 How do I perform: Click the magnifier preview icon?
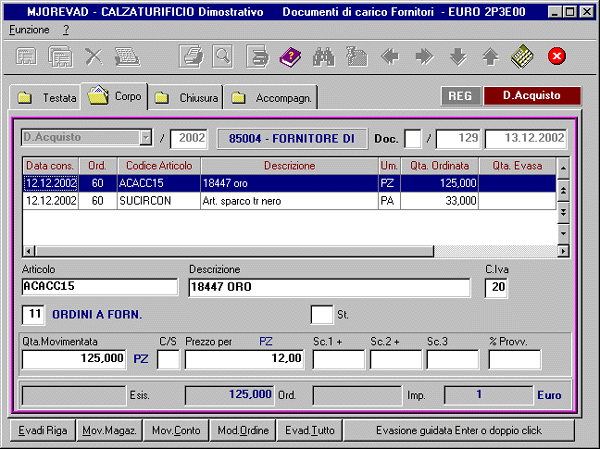coord(221,57)
